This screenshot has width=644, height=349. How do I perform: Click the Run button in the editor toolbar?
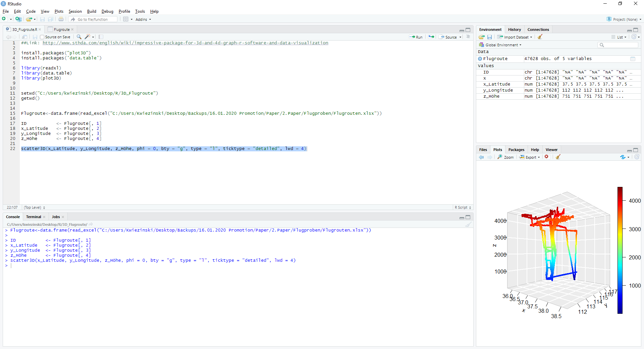click(416, 37)
